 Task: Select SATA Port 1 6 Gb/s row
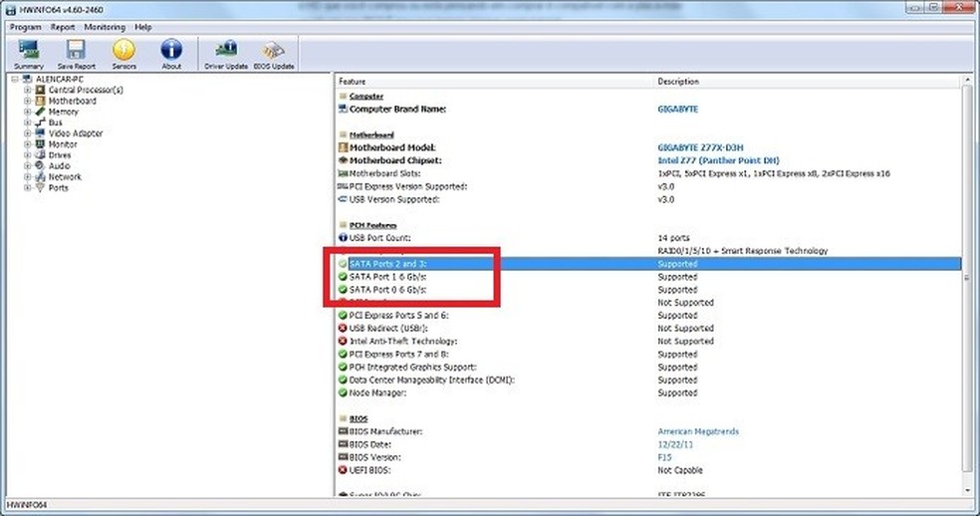pyautogui.click(x=648, y=277)
